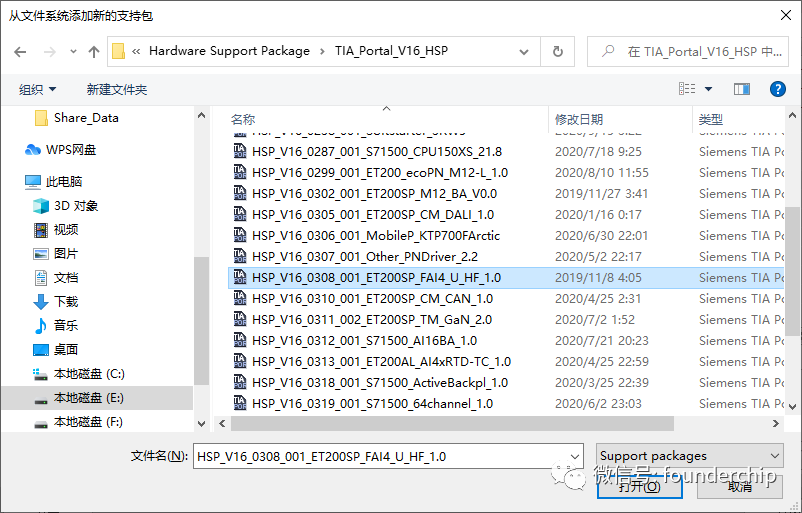Click sidebar scroll up arrow
Screen dimensions: 802x513
(x=202, y=115)
